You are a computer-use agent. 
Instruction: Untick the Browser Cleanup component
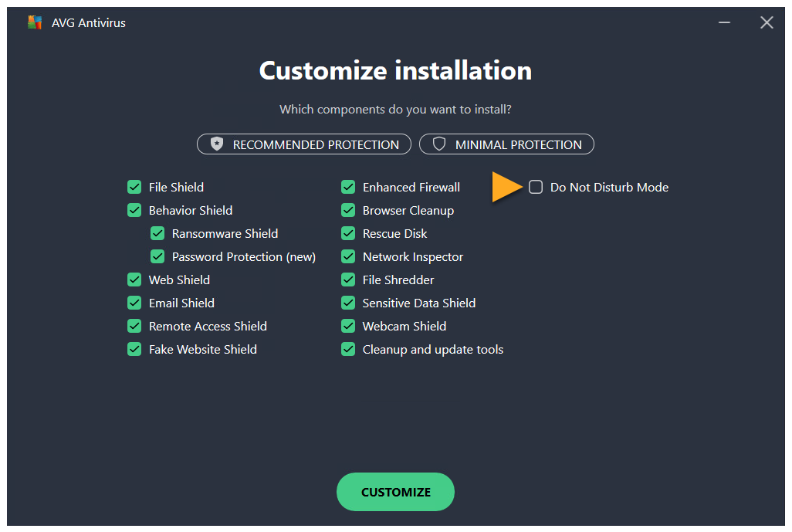click(348, 210)
